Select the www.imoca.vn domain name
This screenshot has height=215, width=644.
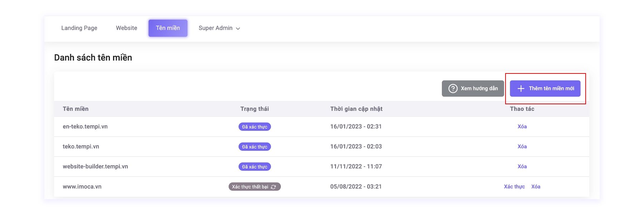click(82, 187)
